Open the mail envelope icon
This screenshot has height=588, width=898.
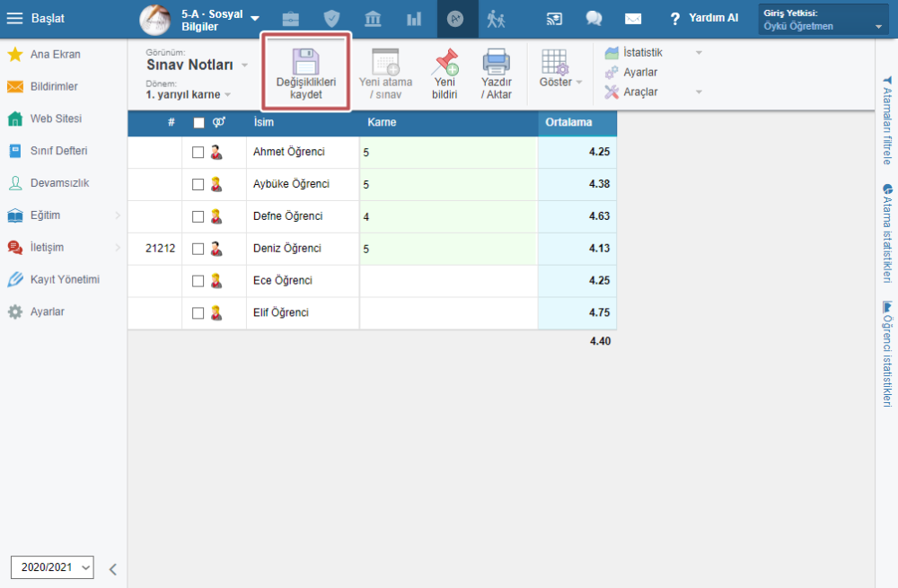tap(633, 19)
